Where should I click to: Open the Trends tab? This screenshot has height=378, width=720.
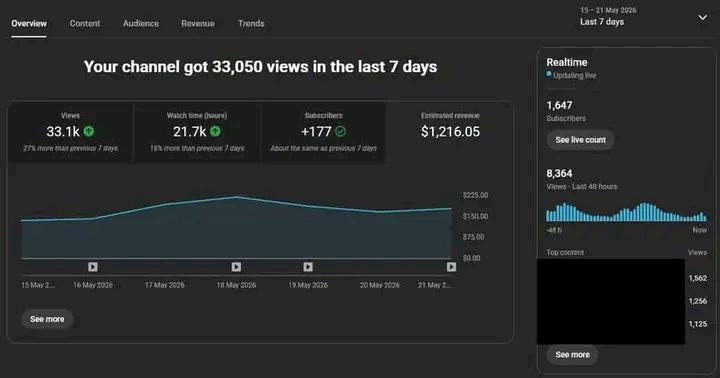click(x=251, y=23)
